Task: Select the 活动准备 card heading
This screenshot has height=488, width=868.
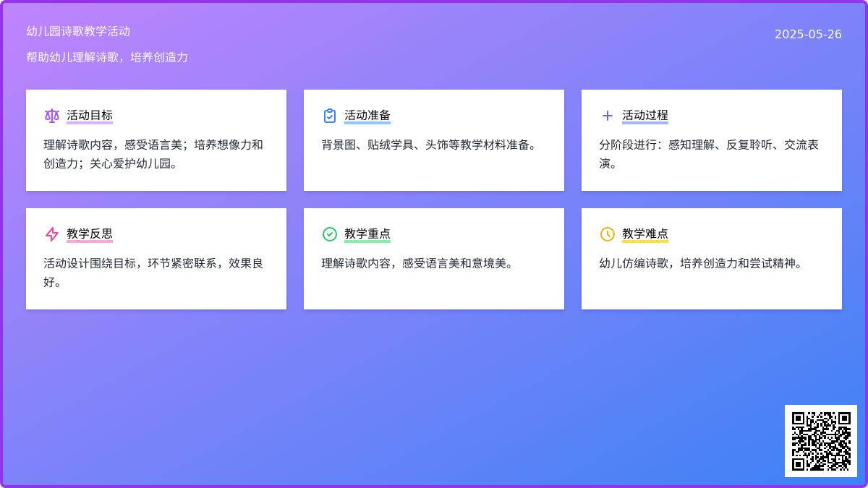Action: pyautogui.click(x=367, y=116)
